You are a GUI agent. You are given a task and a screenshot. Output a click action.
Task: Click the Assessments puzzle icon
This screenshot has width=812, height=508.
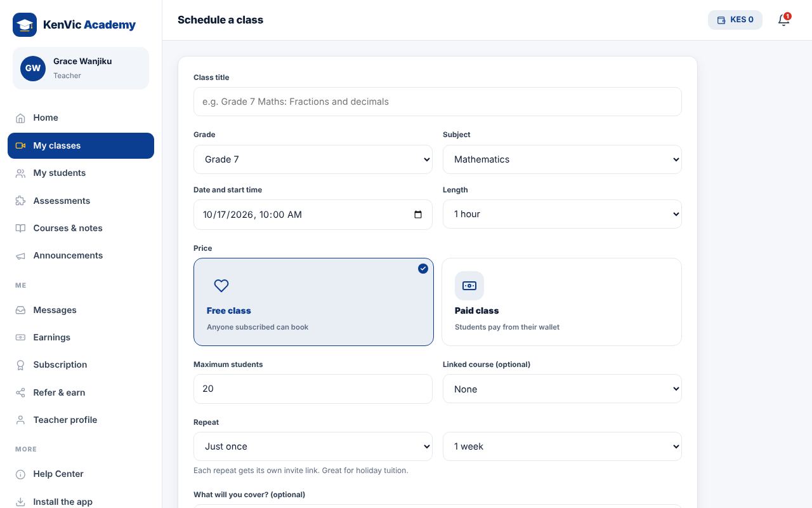[20, 201]
